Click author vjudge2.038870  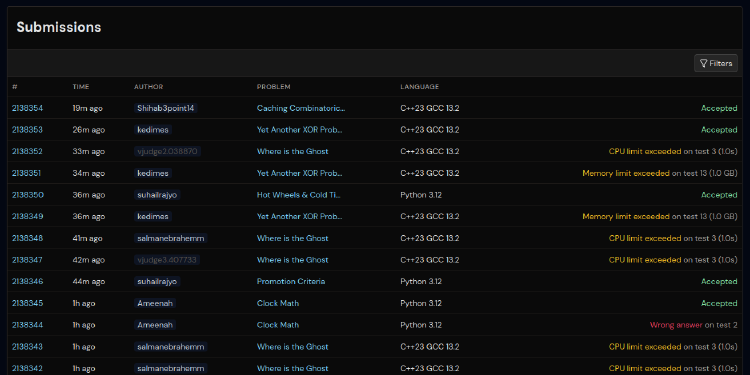pos(167,151)
